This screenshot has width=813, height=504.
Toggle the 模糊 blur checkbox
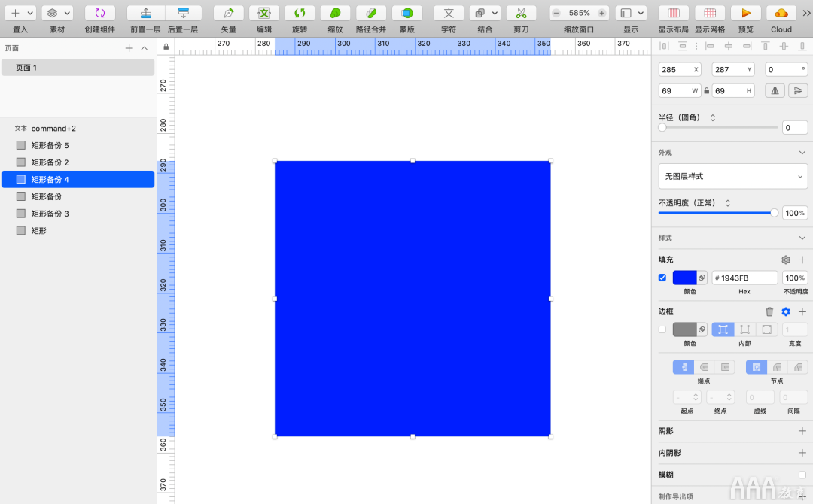(802, 475)
